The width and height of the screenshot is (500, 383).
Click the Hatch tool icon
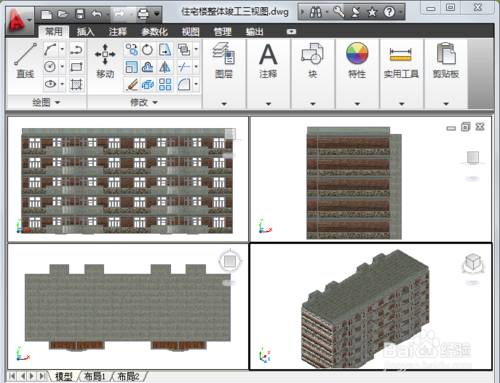(76, 84)
